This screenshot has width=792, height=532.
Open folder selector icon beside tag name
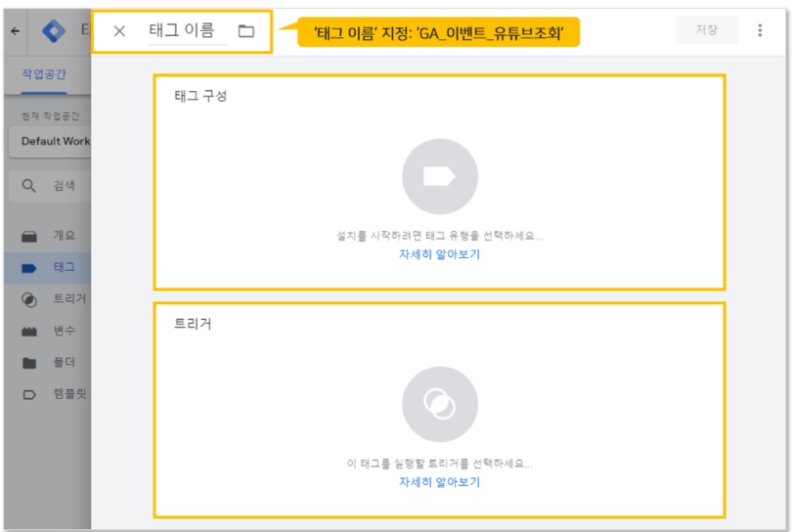click(246, 31)
